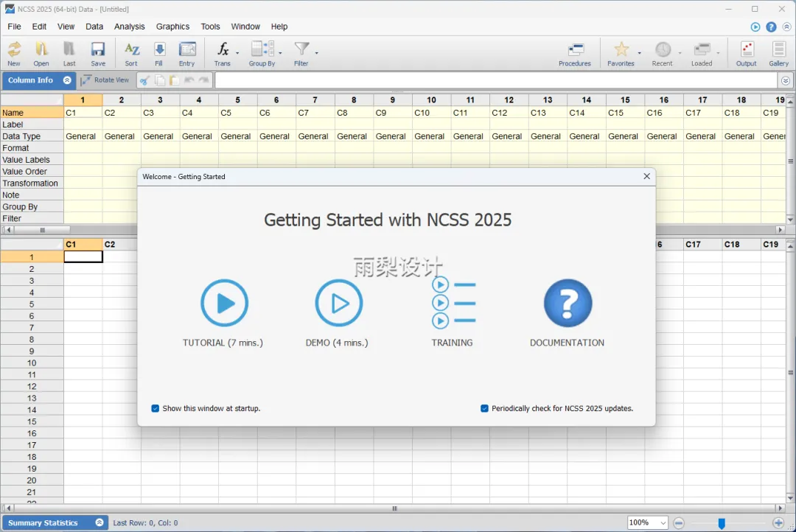Click the C3 name cell
This screenshot has height=532, width=796.
point(161,113)
